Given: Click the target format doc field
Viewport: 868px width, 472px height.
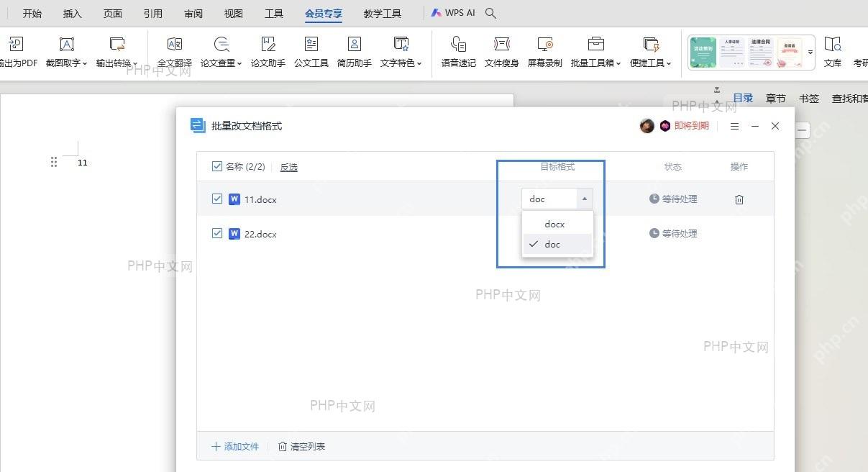Looking at the screenshot, I should (x=549, y=199).
